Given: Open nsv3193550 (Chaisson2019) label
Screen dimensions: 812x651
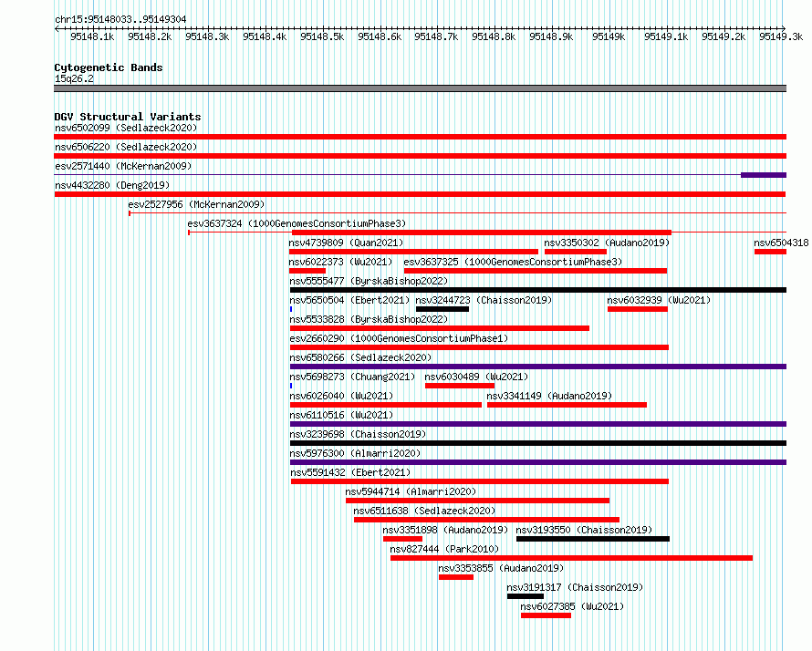Looking at the screenshot, I should tap(584, 530).
